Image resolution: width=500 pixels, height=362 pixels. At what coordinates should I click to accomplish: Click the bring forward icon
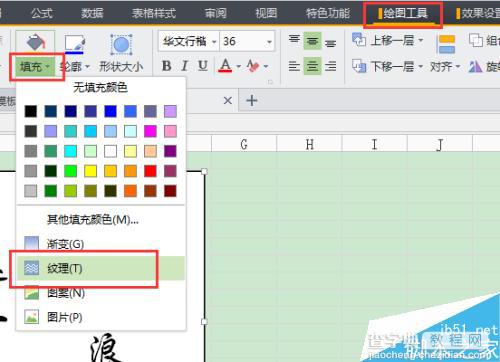(359, 40)
